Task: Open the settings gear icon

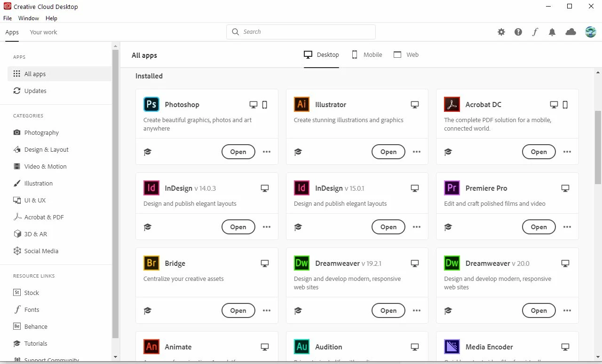Action: coord(501,32)
